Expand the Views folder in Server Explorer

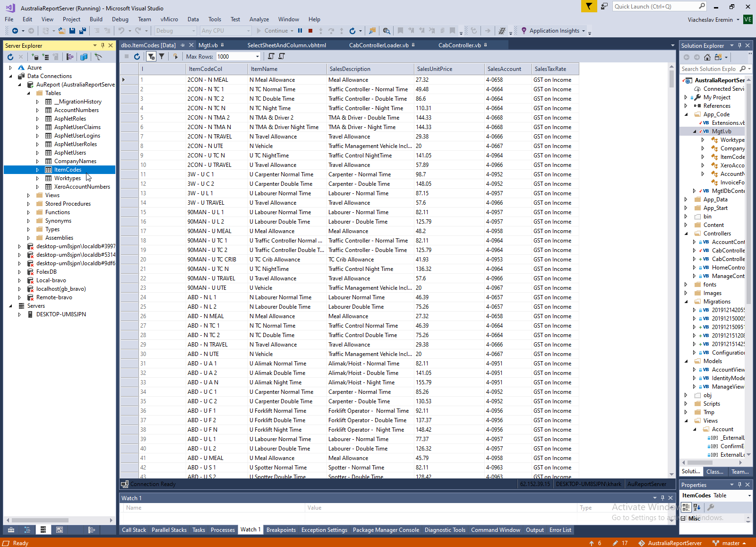(x=28, y=195)
